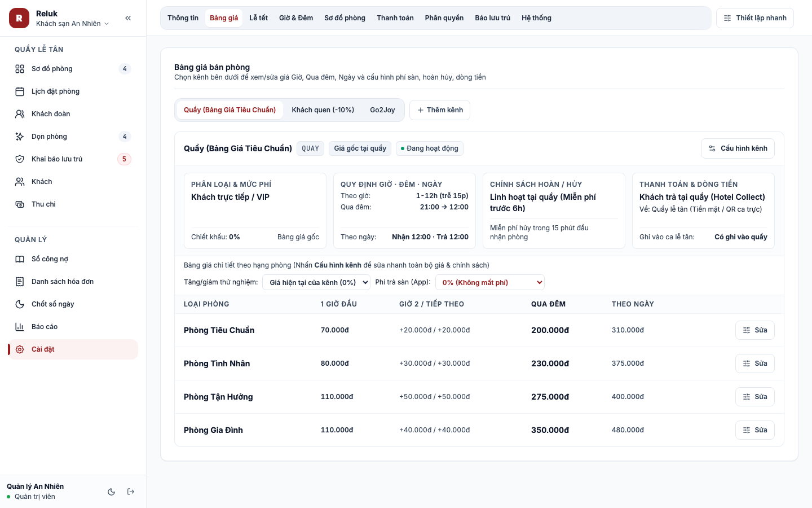This screenshot has height=508, width=812.
Task: Toggle dark mode with the moon icon
Action: [x=112, y=492]
